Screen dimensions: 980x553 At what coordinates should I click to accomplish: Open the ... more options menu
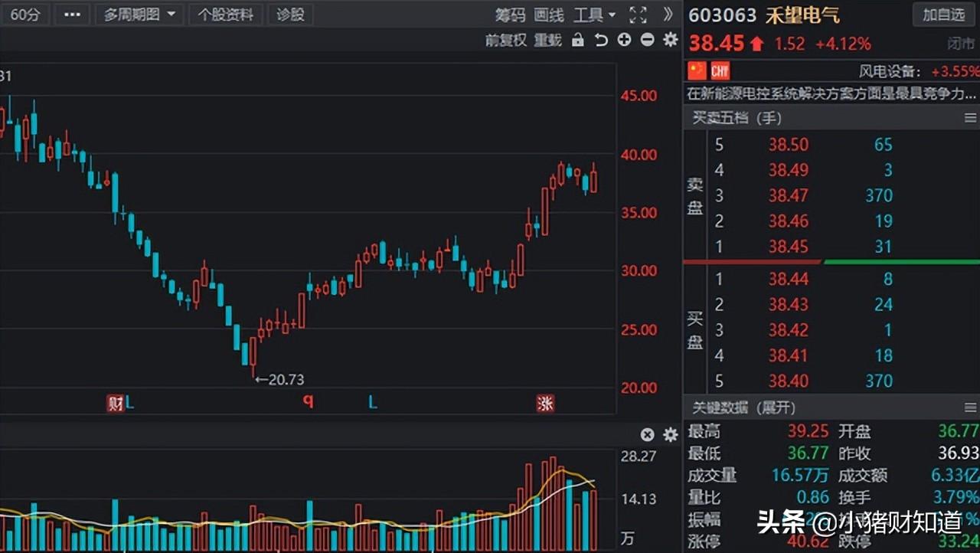pos(72,14)
